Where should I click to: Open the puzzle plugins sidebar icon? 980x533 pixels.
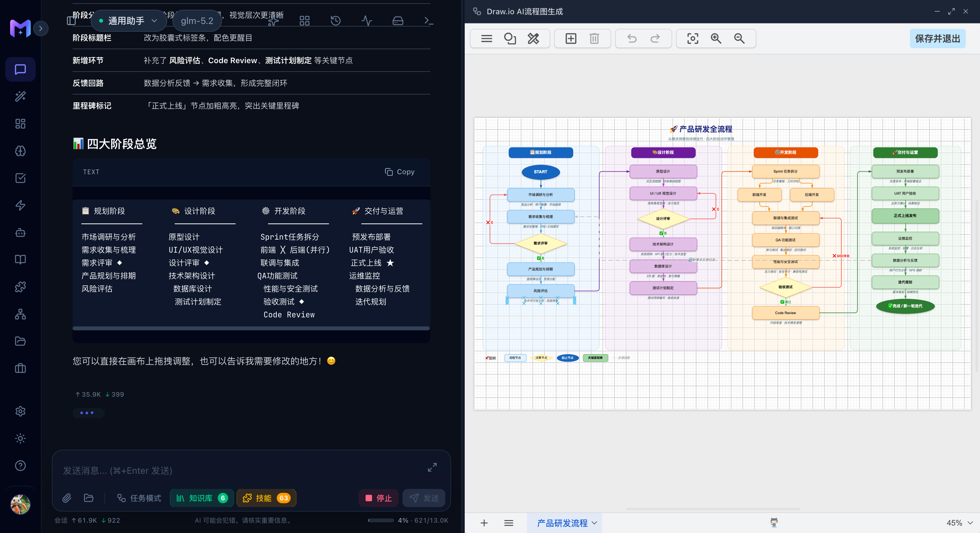(20, 287)
